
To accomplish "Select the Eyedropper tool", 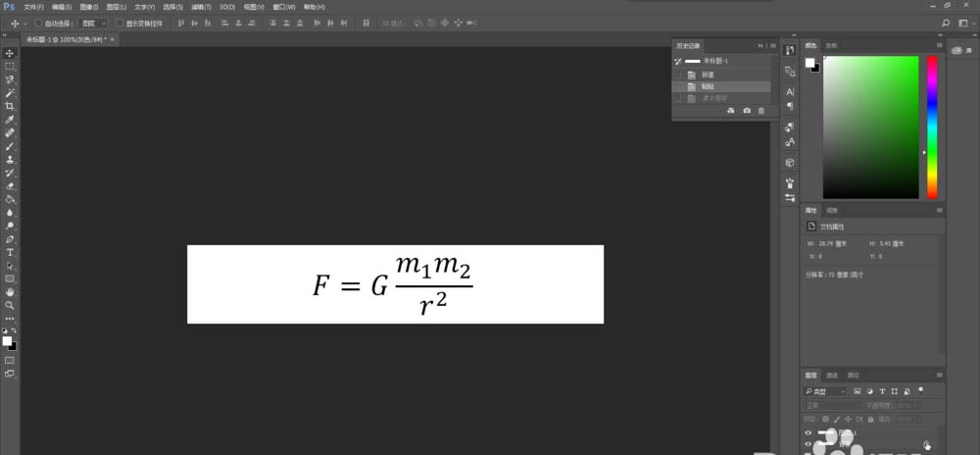I will (10, 120).
